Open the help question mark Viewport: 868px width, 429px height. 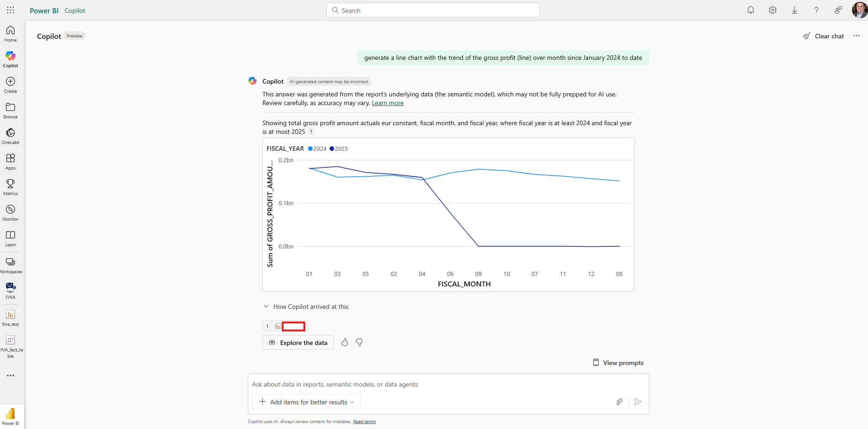(x=816, y=10)
